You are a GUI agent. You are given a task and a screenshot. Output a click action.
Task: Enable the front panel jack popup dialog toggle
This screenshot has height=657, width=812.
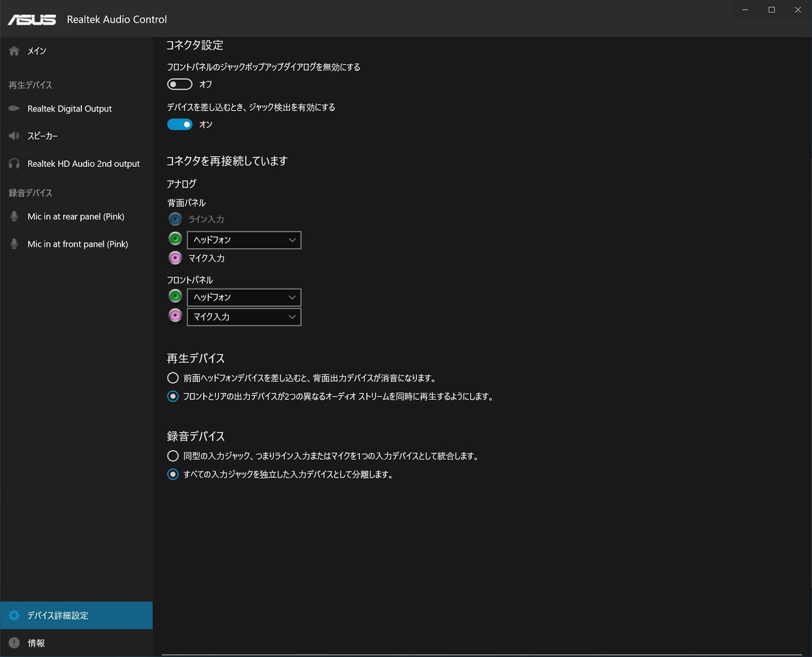click(179, 84)
